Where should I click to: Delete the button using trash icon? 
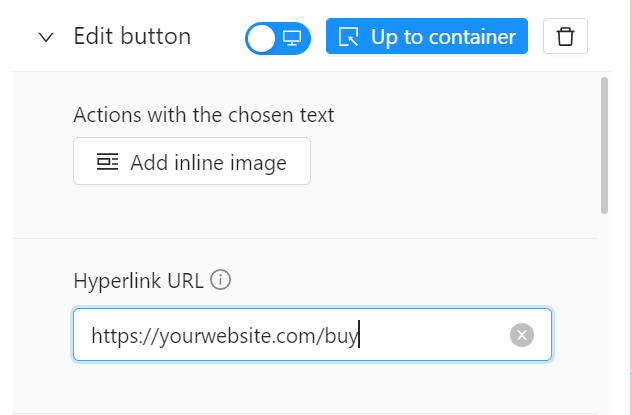(x=565, y=36)
